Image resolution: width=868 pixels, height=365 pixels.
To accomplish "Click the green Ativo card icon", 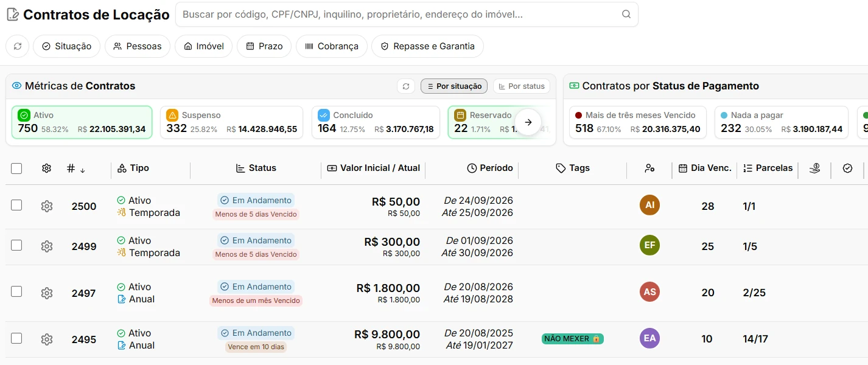I will pyautogui.click(x=24, y=115).
